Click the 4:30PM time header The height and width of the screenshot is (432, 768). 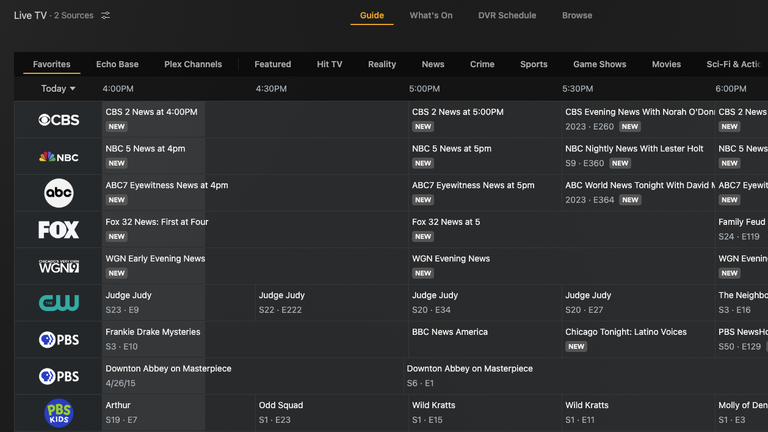pyautogui.click(x=271, y=89)
